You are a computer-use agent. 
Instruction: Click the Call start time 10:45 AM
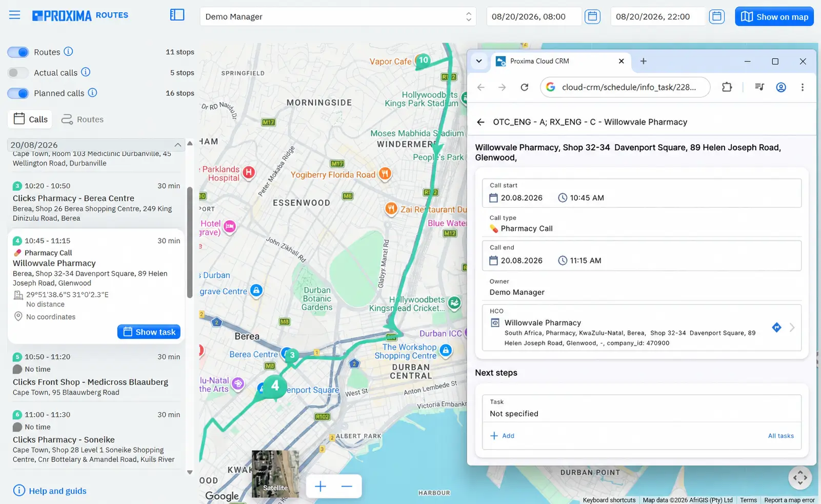(587, 198)
